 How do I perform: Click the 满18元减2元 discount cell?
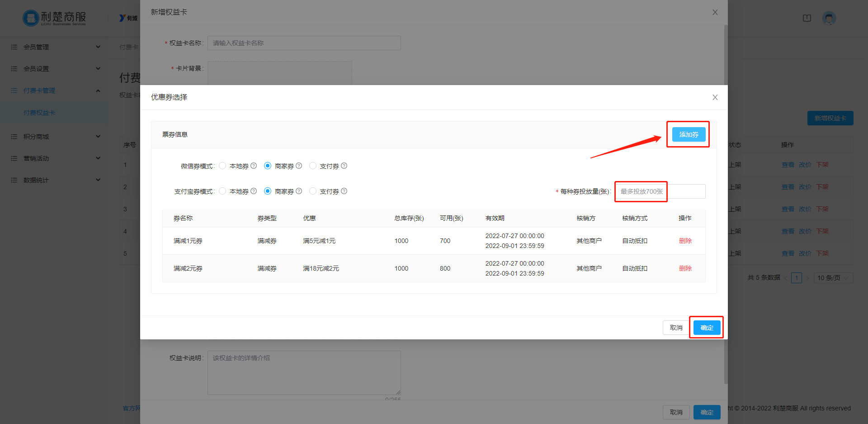point(321,268)
